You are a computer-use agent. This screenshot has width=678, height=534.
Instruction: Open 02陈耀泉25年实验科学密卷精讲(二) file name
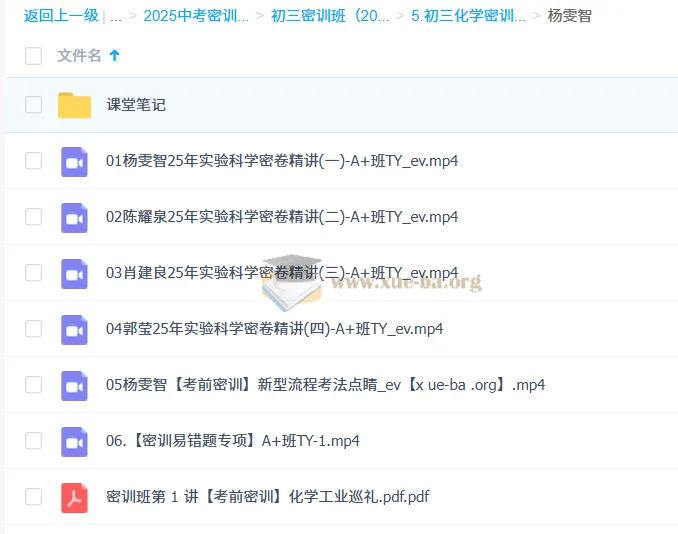[282, 217]
